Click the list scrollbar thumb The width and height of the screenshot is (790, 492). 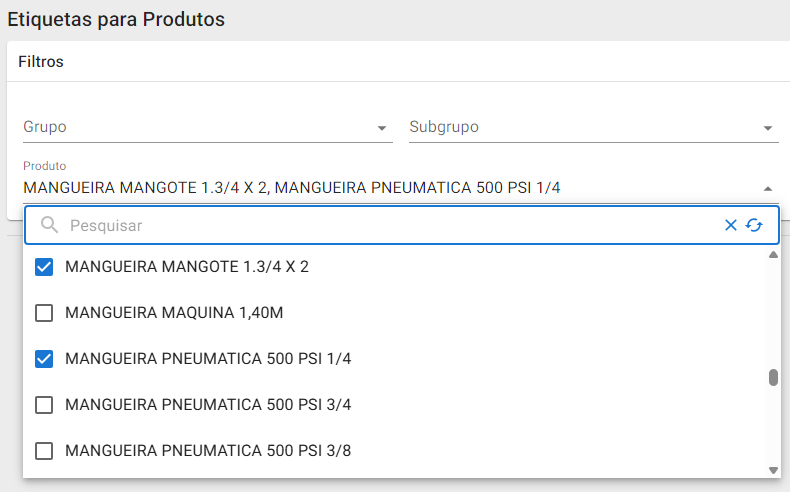(773, 377)
